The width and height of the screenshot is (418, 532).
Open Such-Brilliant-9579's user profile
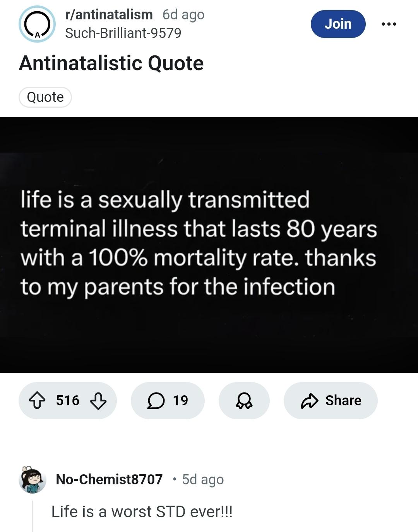click(x=123, y=33)
